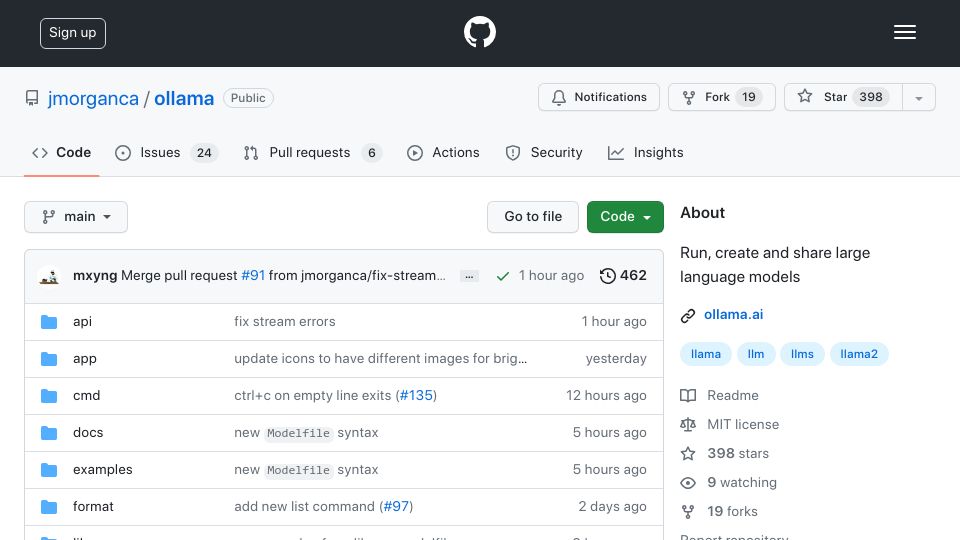The width and height of the screenshot is (960, 540).
Task: Open examples row 'new Modelfile syntax' commit
Action: [306, 470]
